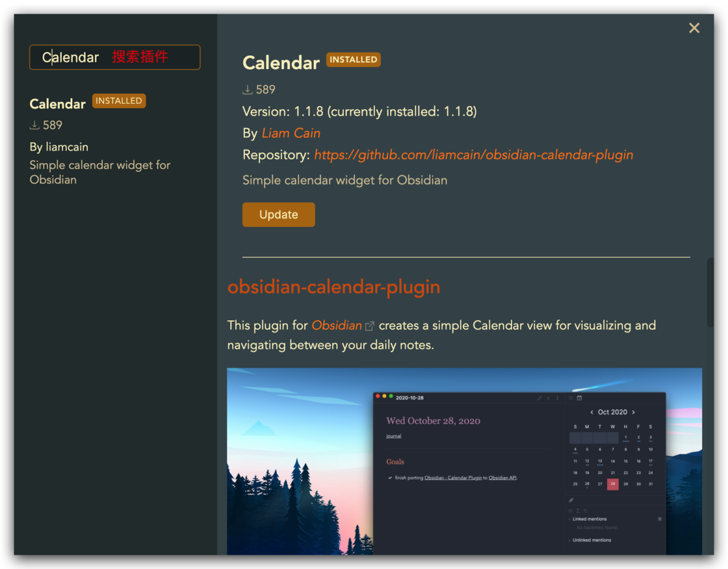Click the 'Oct 2020' label in preview calendar
This screenshot has height=569, width=728.
click(612, 412)
